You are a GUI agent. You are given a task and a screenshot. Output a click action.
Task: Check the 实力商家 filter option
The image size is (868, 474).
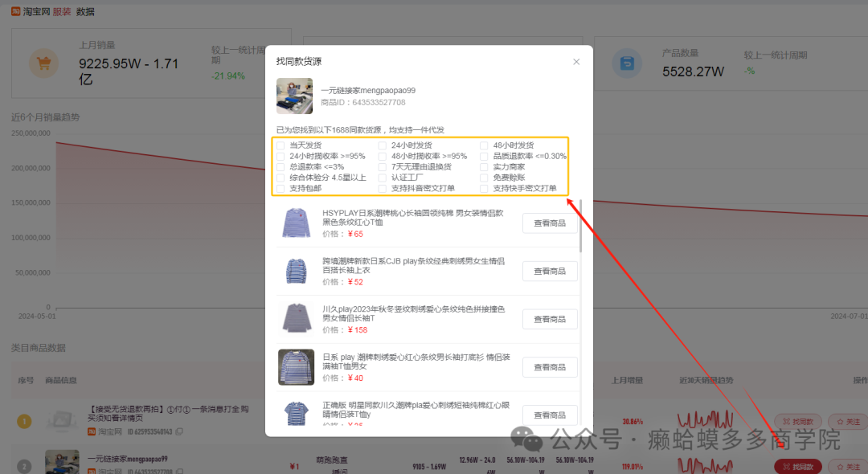pos(485,167)
